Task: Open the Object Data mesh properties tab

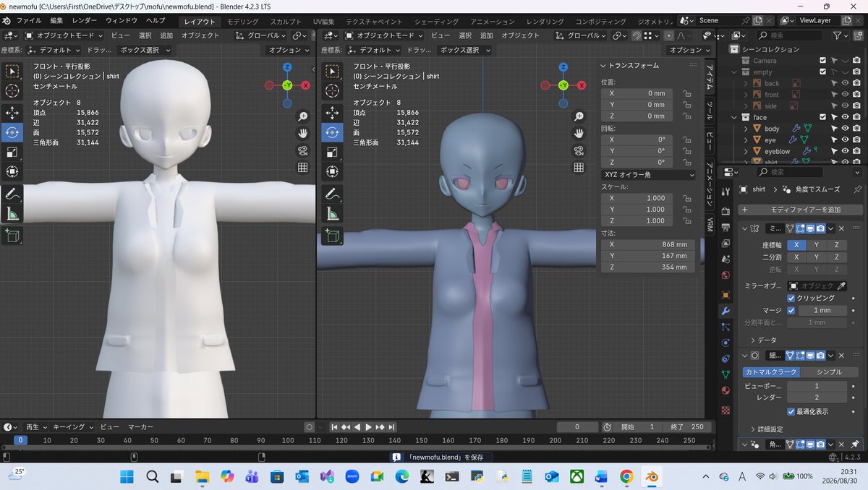Action: 726,374
